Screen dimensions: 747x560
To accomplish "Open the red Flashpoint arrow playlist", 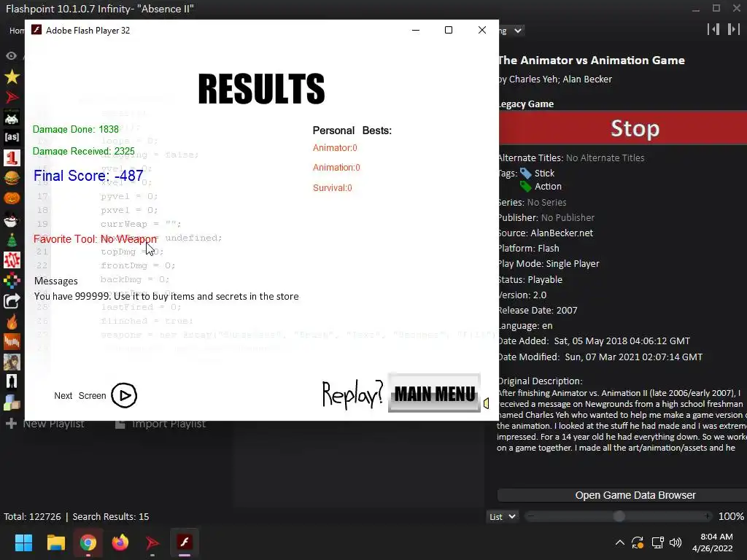I will coord(12,97).
